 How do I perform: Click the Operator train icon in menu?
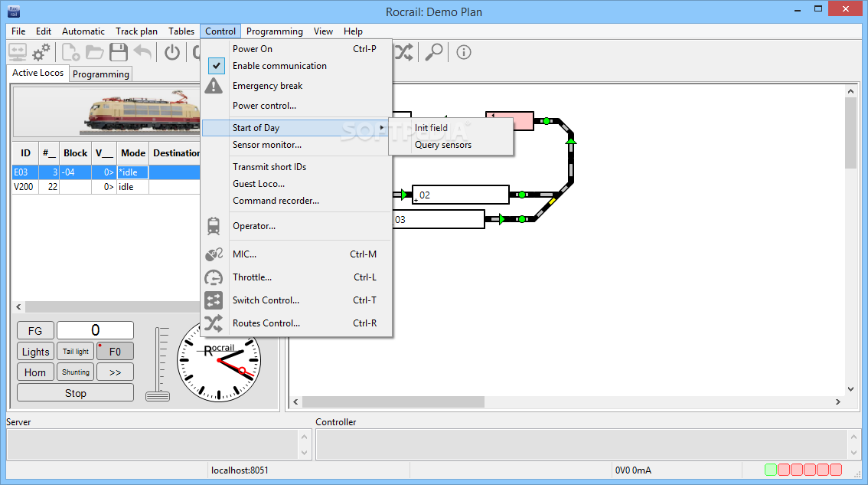[214, 226]
